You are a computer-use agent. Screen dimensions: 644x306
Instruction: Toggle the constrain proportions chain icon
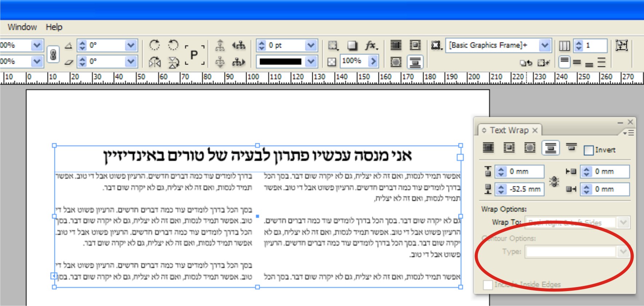pos(53,55)
